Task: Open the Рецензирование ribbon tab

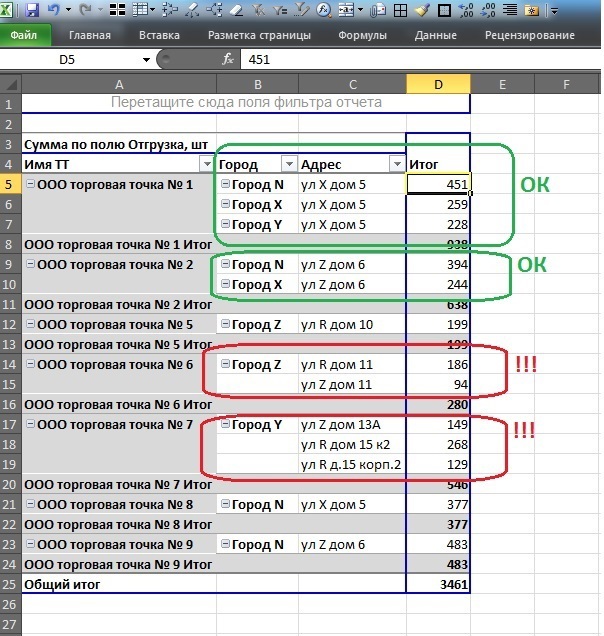Action: point(529,35)
